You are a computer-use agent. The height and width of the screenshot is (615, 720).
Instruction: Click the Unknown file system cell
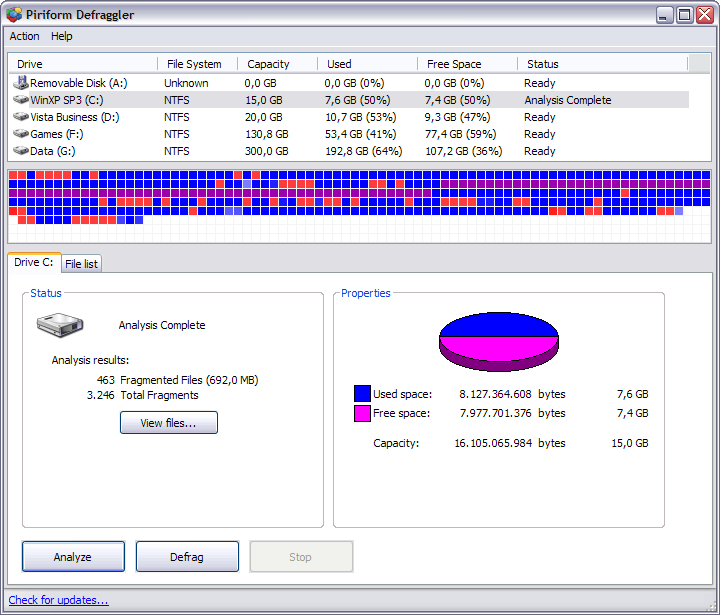(x=186, y=83)
